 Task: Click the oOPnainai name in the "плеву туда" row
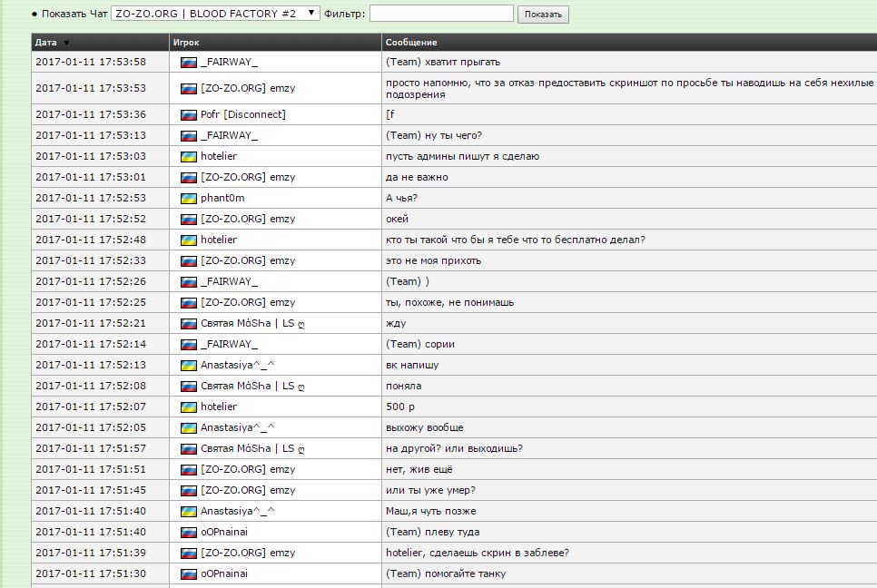[x=223, y=532]
